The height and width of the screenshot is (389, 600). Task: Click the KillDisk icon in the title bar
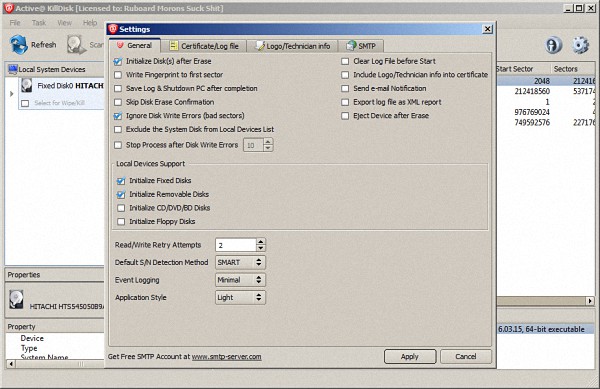(x=9, y=8)
